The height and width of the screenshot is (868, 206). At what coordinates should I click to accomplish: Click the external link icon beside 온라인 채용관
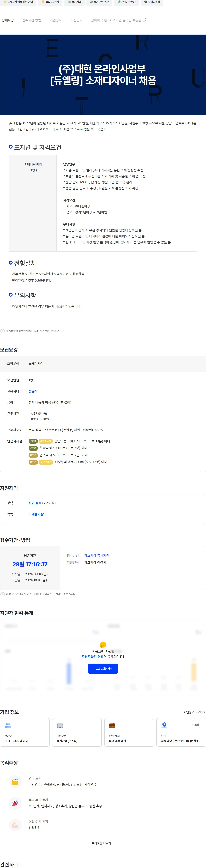[x=145, y=20]
